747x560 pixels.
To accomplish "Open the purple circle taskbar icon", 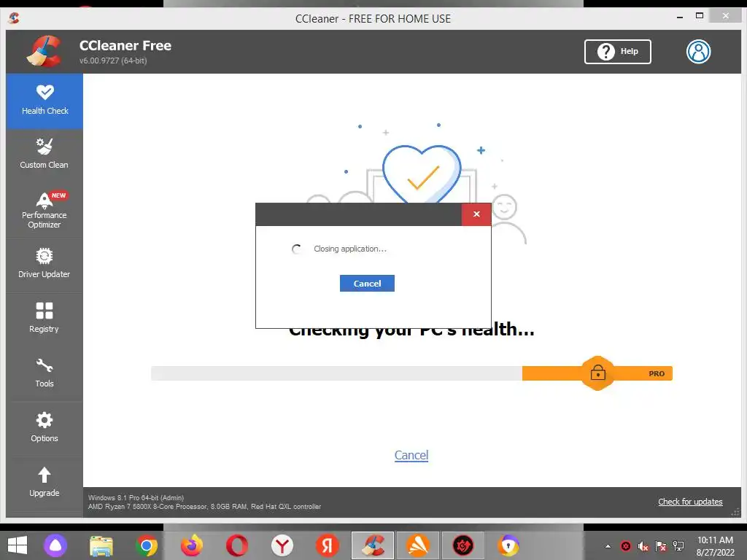I will click(x=55, y=545).
